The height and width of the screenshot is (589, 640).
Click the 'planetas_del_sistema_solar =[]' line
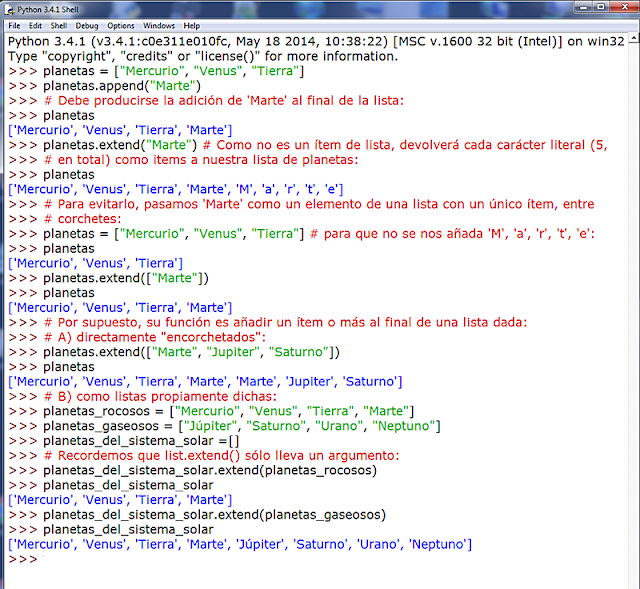click(124, 441)
